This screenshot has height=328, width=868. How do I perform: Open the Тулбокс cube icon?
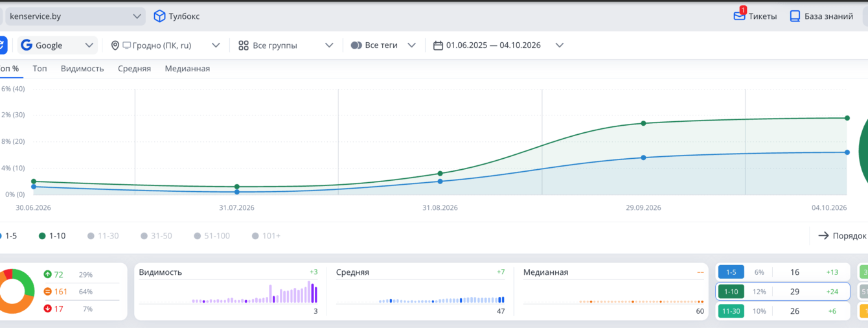tap(159, 16)
